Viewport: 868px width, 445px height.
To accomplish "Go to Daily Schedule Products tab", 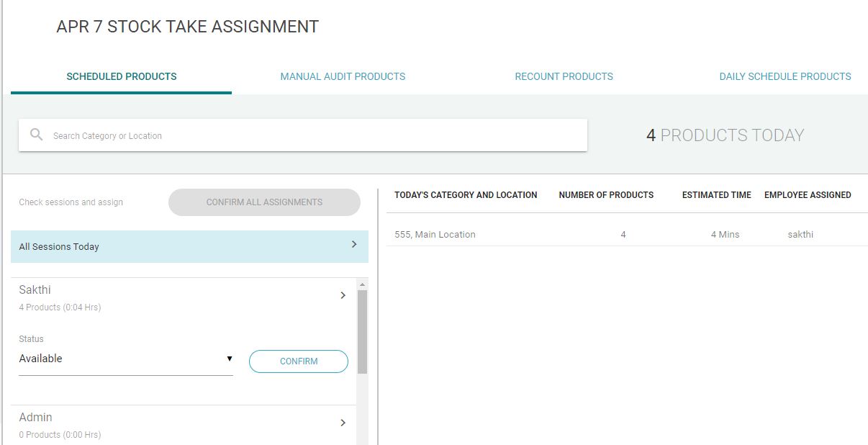I will (785, 76).
